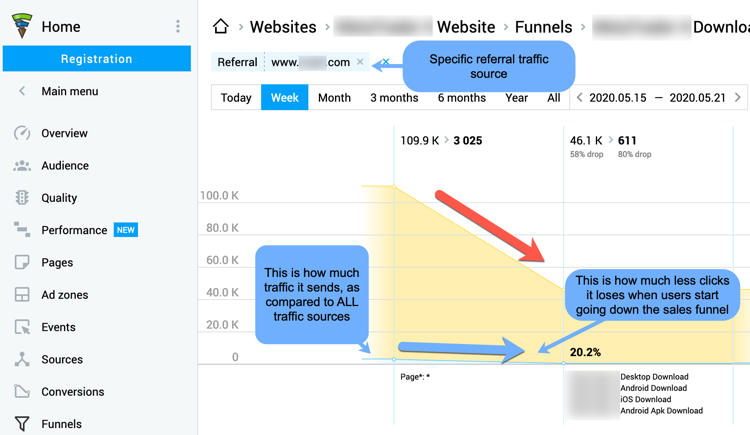Image resolution: width=750 pixels, height=435 pixels.
Task: Open Ad zones in the sidebar
Action: (x=65, y=295)
